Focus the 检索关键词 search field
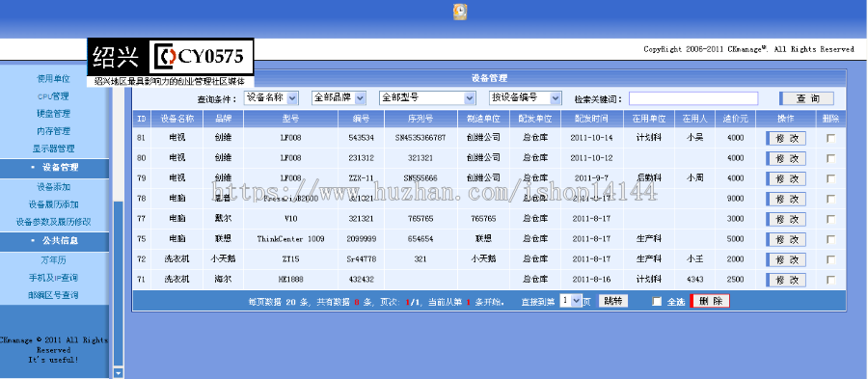 tap(693, 98)
